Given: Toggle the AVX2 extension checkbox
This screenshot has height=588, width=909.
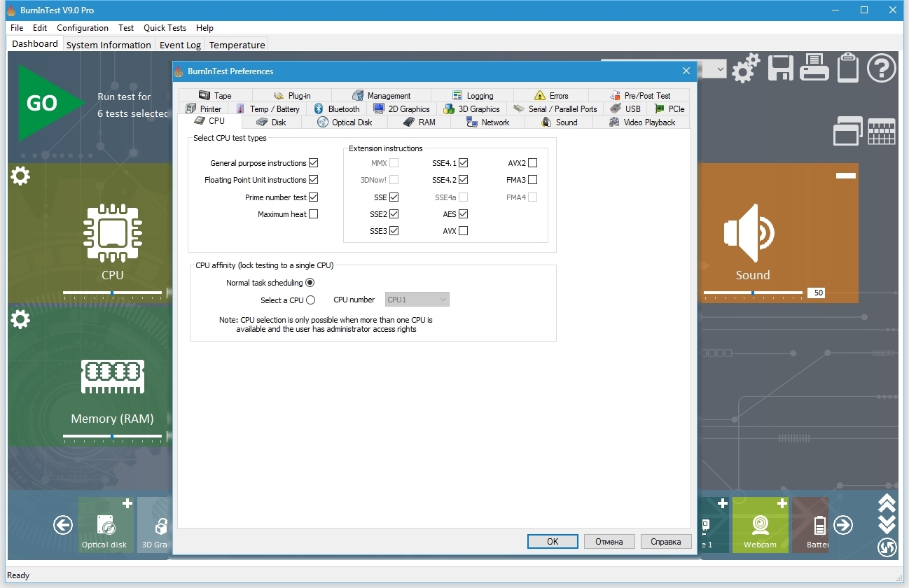Looking at the screenshot, I should (x=532, y=163).
